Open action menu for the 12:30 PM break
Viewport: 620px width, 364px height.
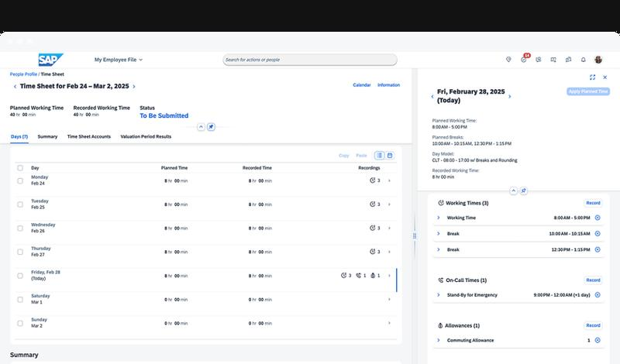click(x=598, y=249)
